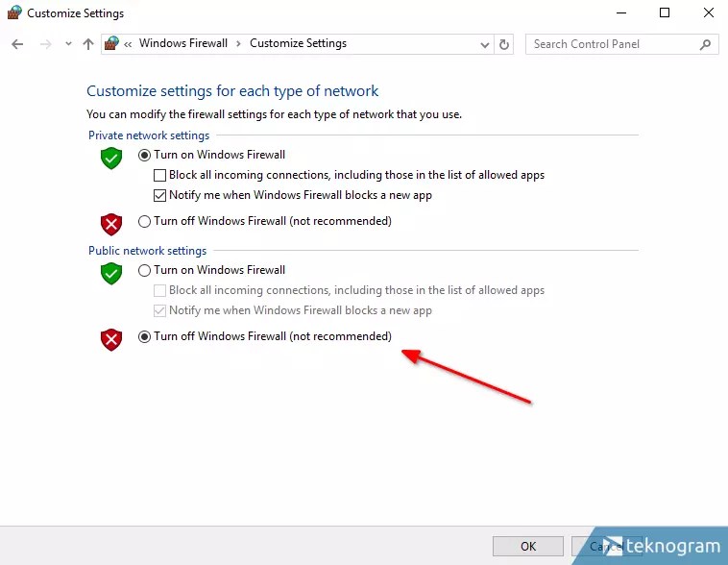Expand the arrow after Windows Firewall breadcrumb
This screenshot has height=565, width=728.
(x=238, y=43)
